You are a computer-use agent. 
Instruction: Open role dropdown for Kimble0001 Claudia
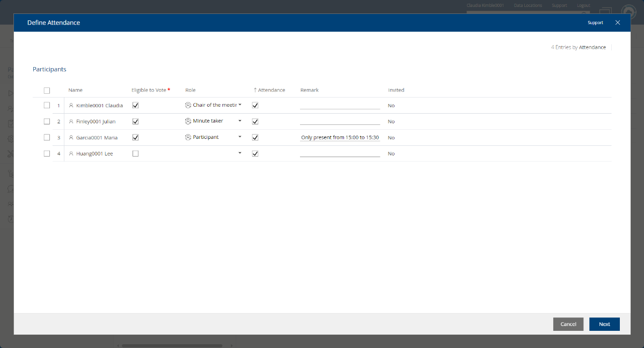240,105
